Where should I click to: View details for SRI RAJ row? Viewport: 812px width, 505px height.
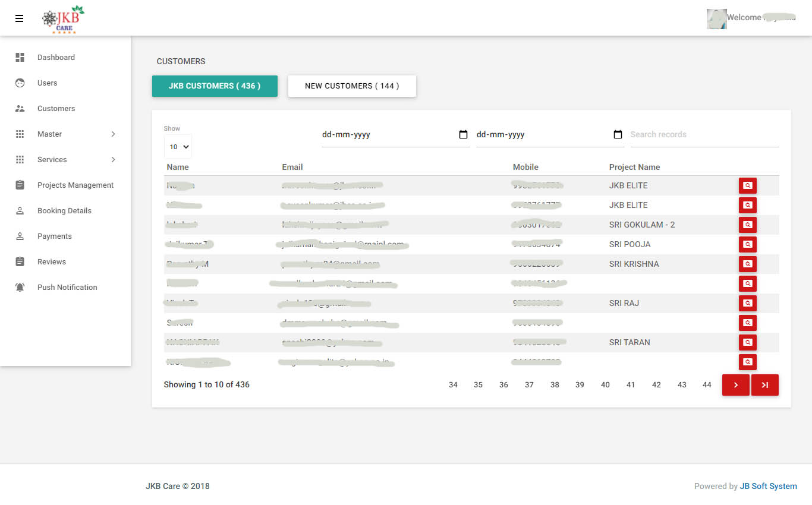748,303
